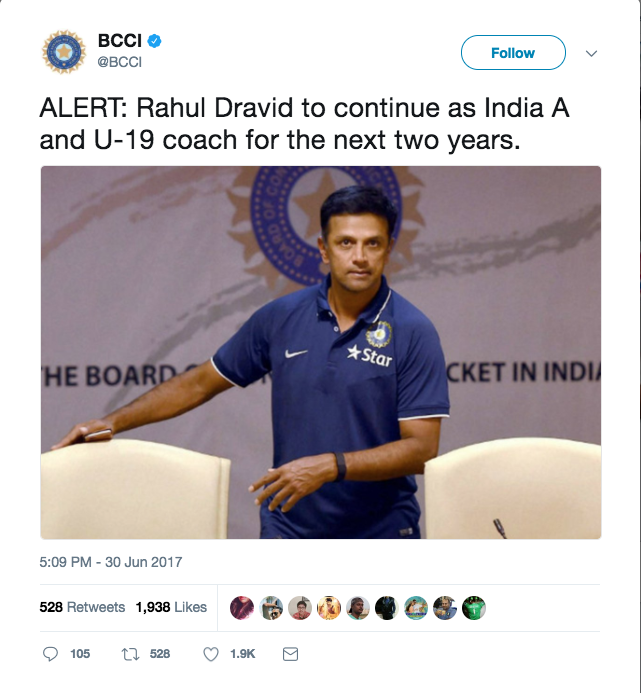Expand the tweet options chevron

pos(591,53)
